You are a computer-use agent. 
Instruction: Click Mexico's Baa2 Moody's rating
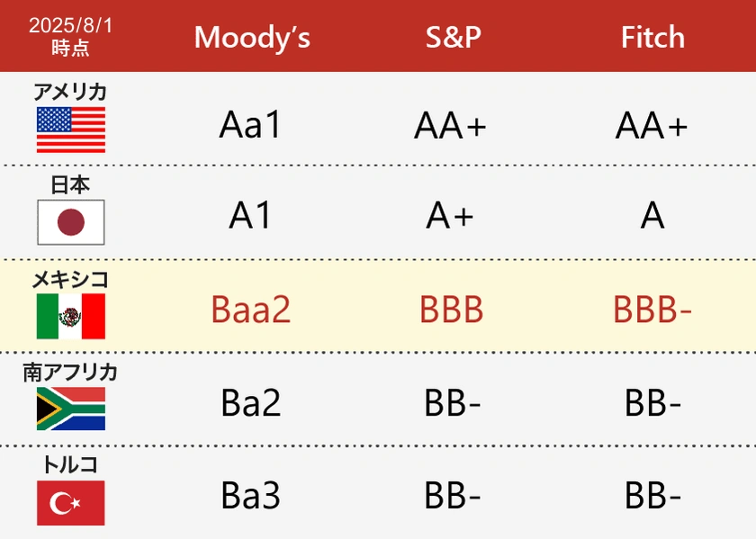tap(251, 310)
